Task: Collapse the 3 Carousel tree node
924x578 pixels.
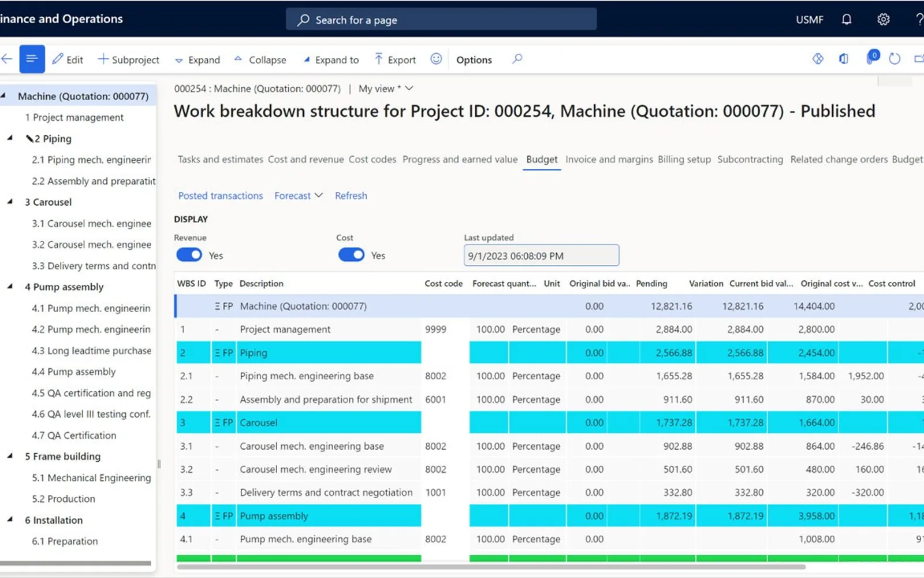Action: (x=10, y=202)
